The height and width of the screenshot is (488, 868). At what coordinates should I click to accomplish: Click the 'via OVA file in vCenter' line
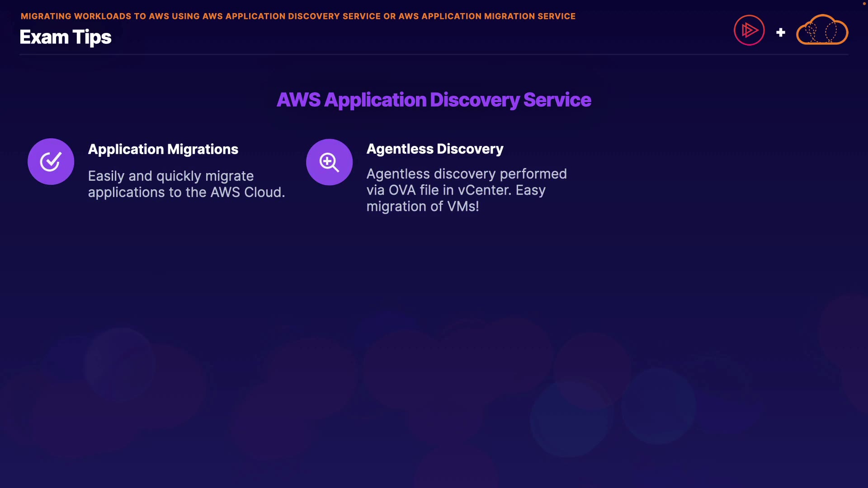(456, 190)
